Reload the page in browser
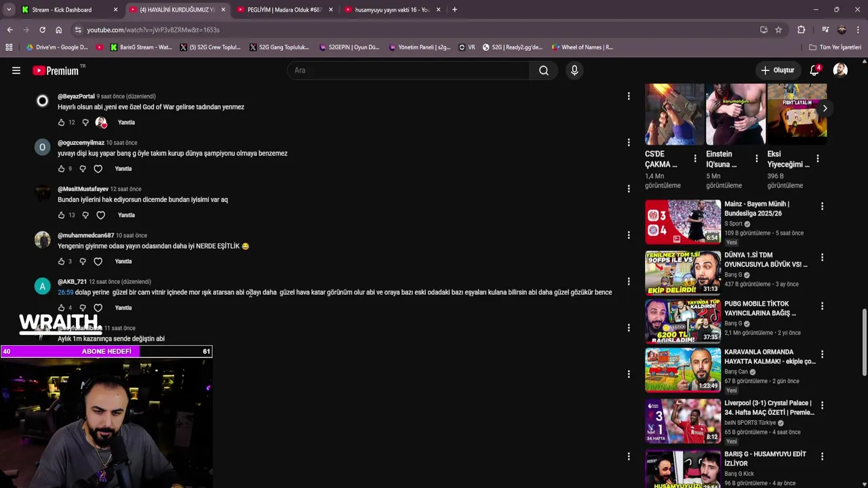Image resolution: width=868 pixels, height=488 pixels. (x=42, y=30)
